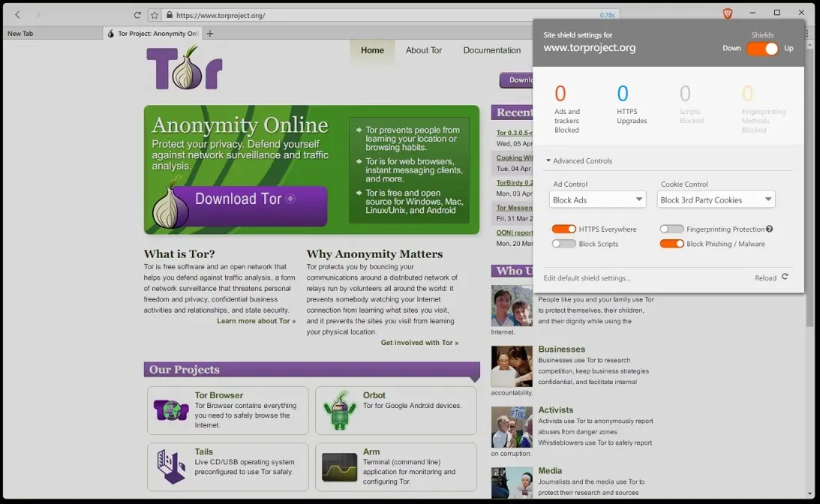
Task: Open the OONI report news link
Action: click(514, 232)
